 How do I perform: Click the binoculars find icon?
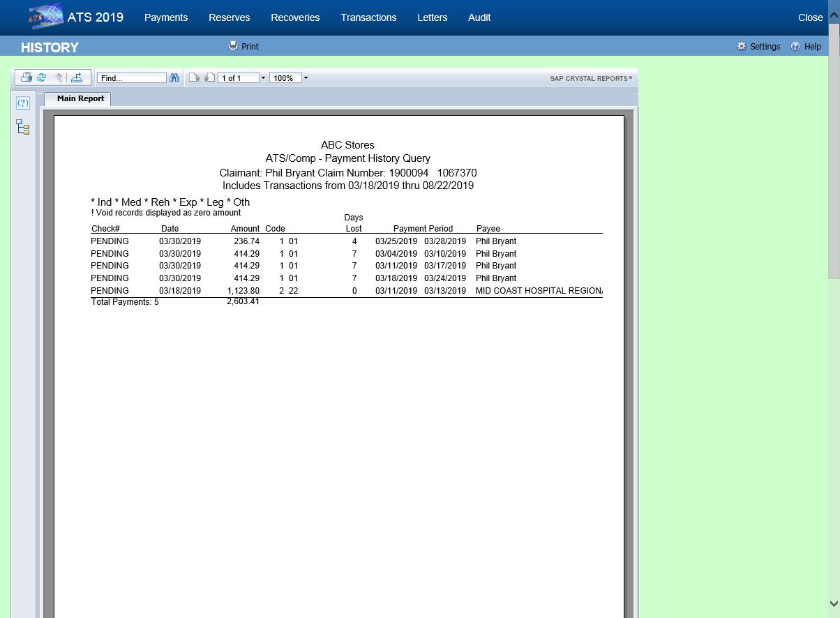coord(174,77)
